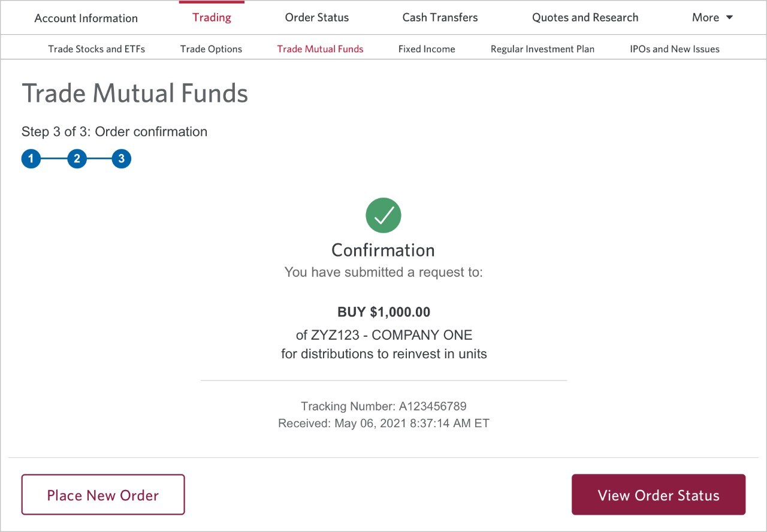Go to the Order Status tab

[x=317, y=17]
